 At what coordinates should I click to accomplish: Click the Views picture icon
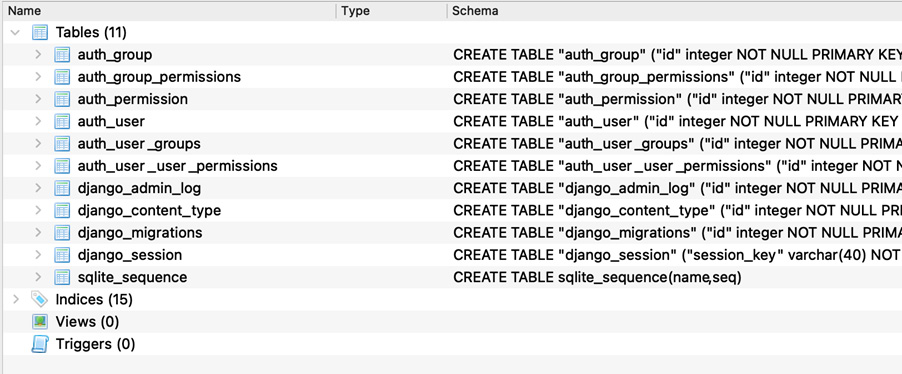[x=40, y=322]
